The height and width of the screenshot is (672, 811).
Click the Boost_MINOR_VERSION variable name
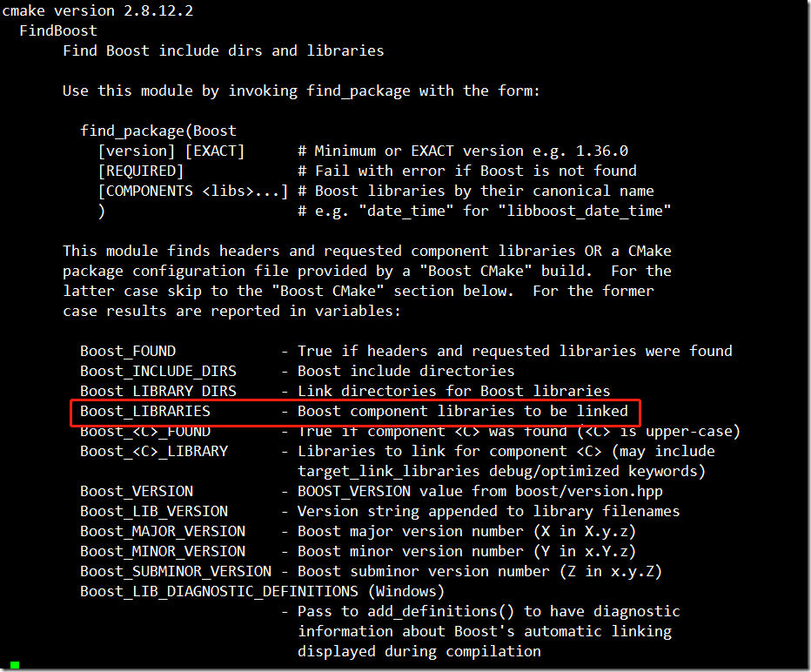[162, 551]
